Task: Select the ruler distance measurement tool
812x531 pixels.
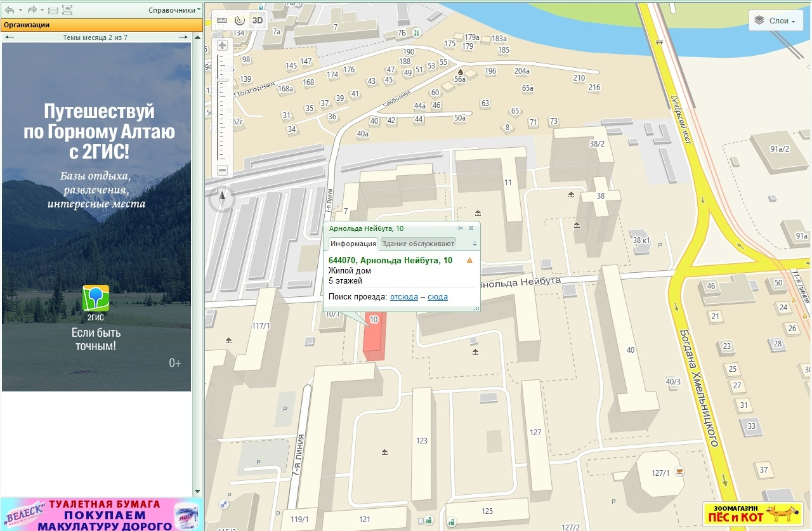Action: click(x=221, y=20)
